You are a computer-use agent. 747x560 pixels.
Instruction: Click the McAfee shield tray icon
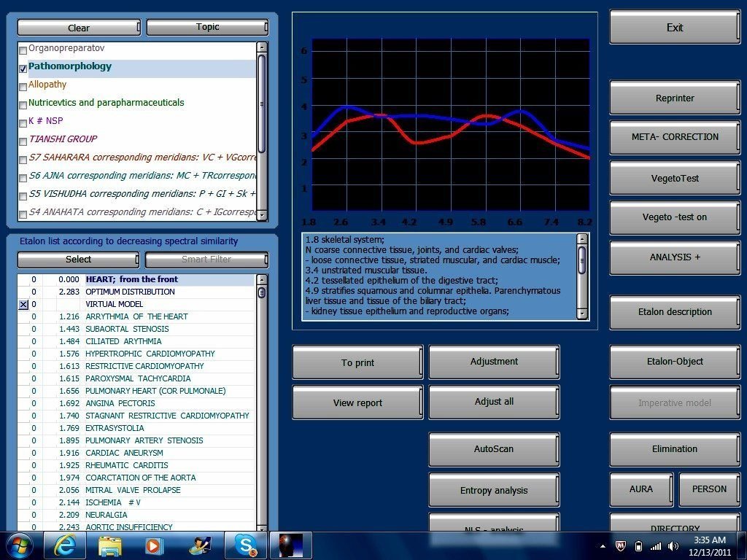(x=621, y=546)
